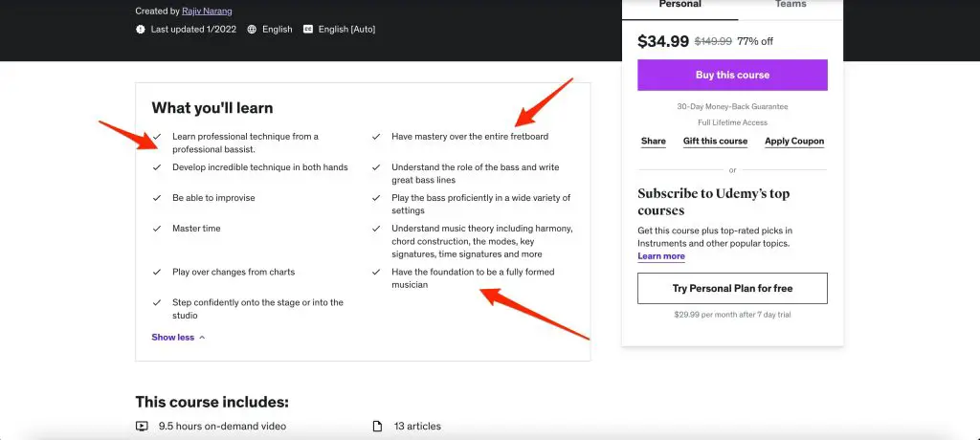The image size is (980, 440).
Task: Click the Share link
Action: [653, 142]
